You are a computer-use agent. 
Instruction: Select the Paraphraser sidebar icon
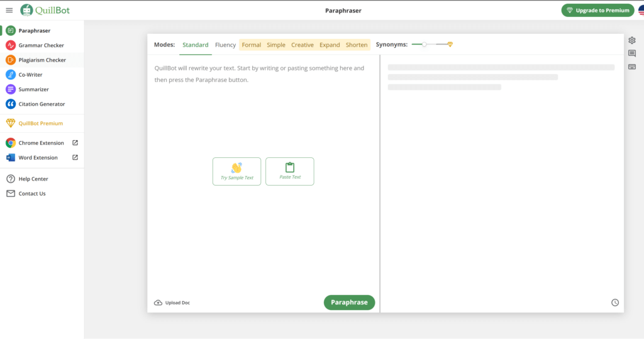[11, 30]
